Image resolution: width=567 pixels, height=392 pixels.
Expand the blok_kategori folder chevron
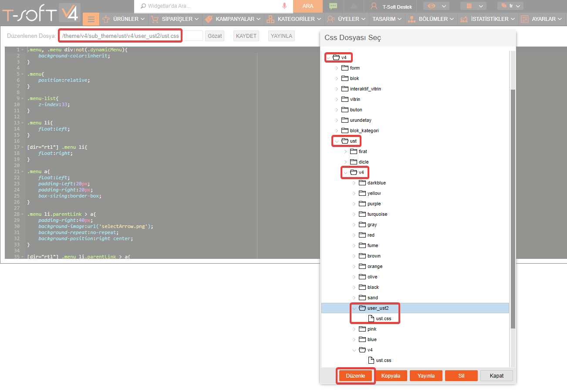point(337,131)
